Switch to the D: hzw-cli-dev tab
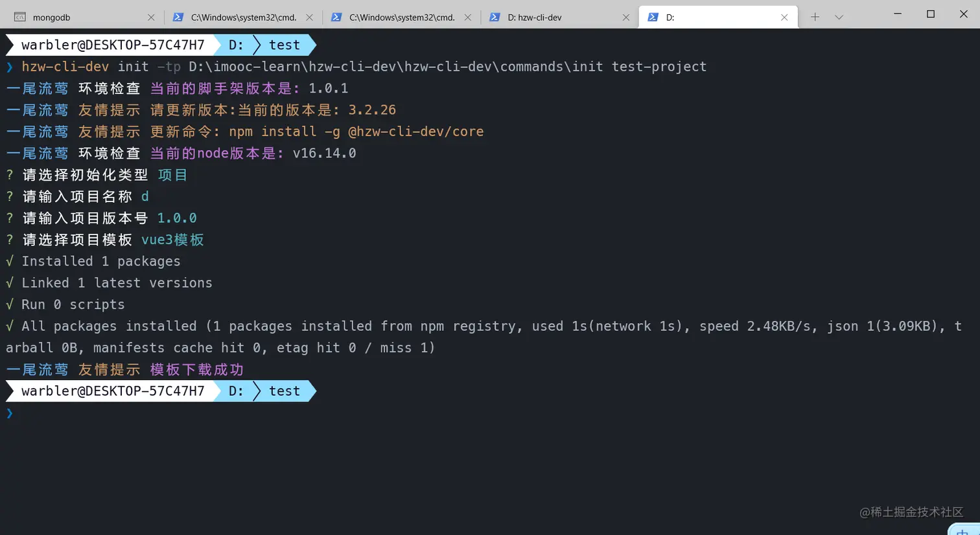 [551, 17]
